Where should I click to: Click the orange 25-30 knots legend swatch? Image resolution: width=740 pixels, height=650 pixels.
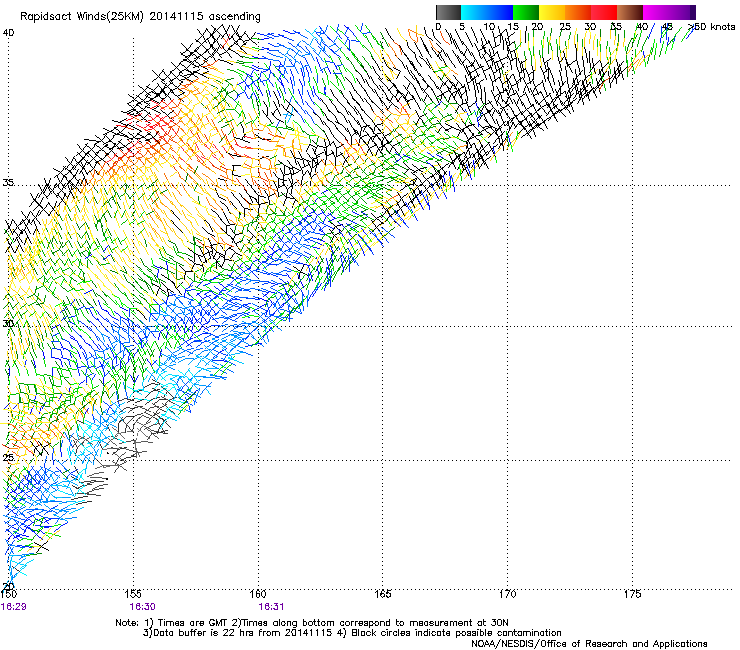[578, 12]
